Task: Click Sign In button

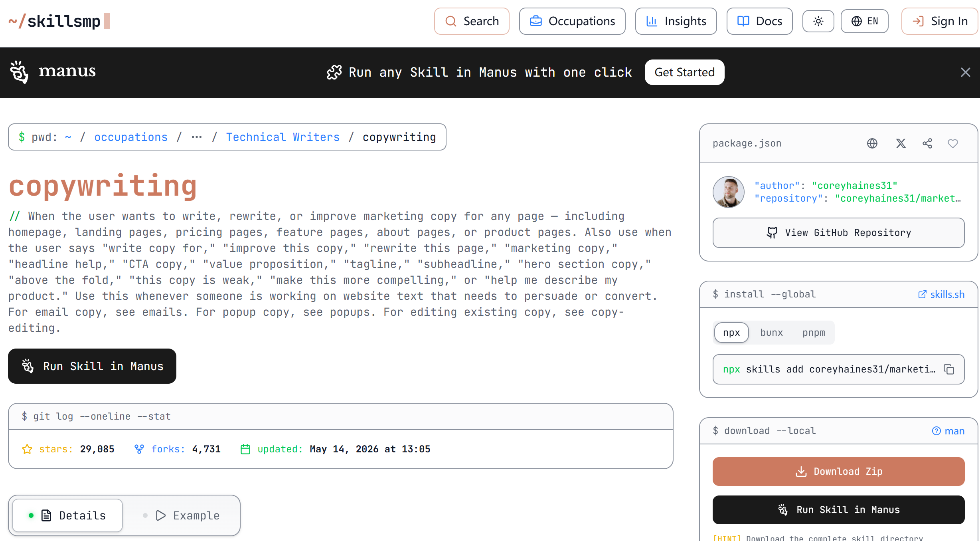Action: point(940,21)
